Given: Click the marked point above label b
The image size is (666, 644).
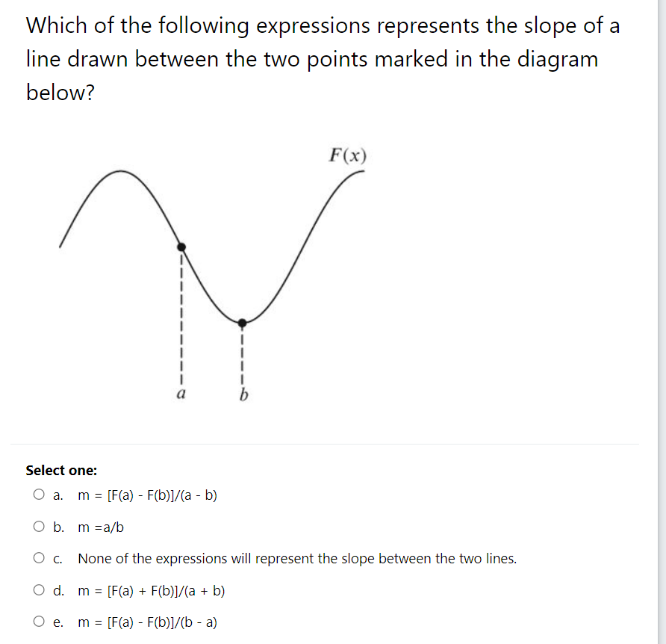Looking at the screenshot, I should (x=243, y=323).
